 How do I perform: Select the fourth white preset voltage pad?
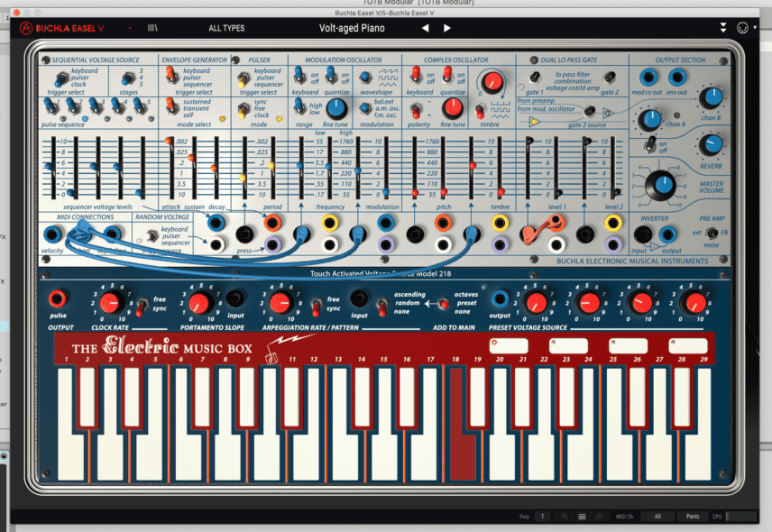pyautogui.click(x=688, y=345)
